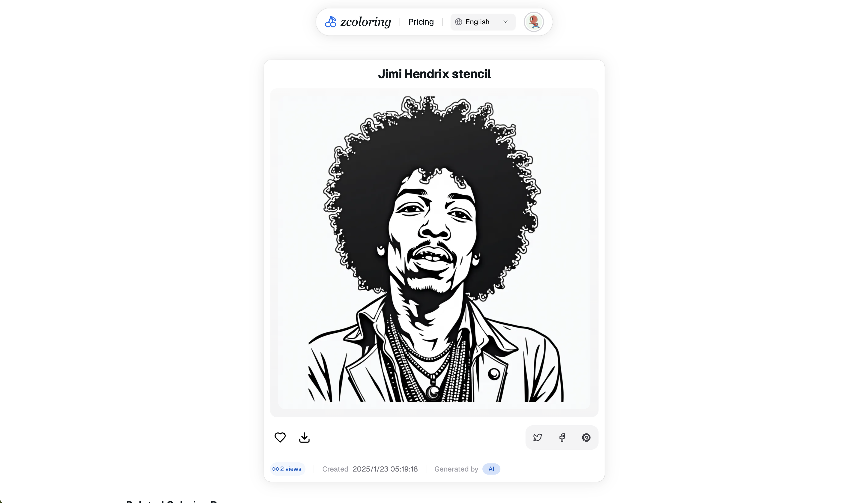Click the created date 2025/1/23 05:19:18
The image size is (868, 503).
tap(385, 469)
